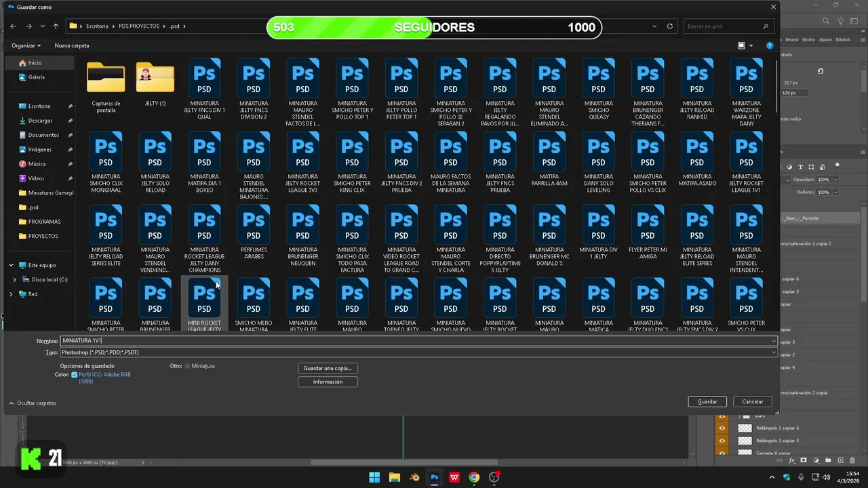Select MINIATURA WARZONE MAPA JELTY DANY file
Screen dimensions: 868x488
point(747,94)
